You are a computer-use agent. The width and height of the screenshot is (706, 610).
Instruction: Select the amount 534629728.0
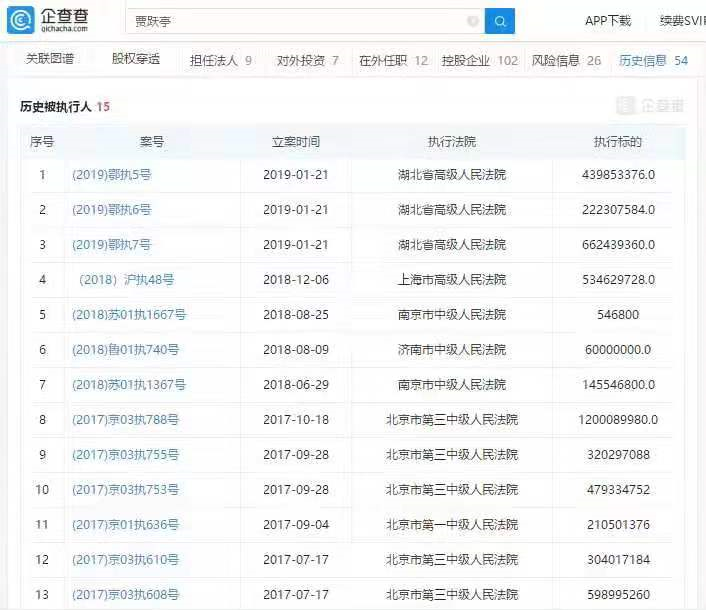click(618, 280)
